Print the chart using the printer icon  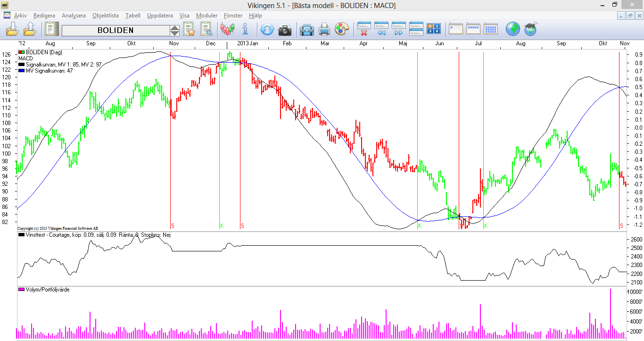tap(324, 30)
